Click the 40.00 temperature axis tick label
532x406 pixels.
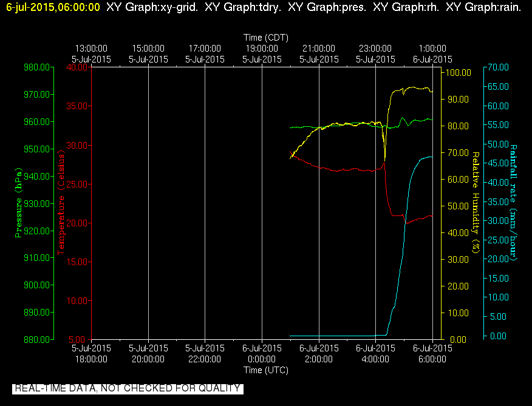point(77,67)
